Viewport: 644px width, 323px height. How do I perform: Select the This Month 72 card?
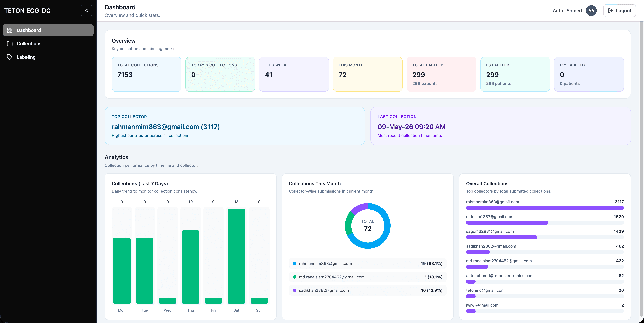368,74
